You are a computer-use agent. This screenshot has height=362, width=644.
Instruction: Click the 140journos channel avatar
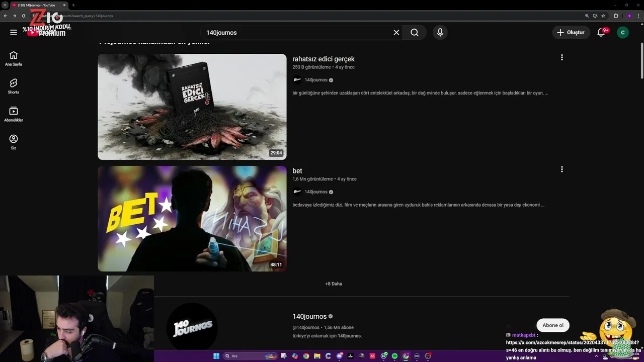pyautogui.click(x=192, y=328)
